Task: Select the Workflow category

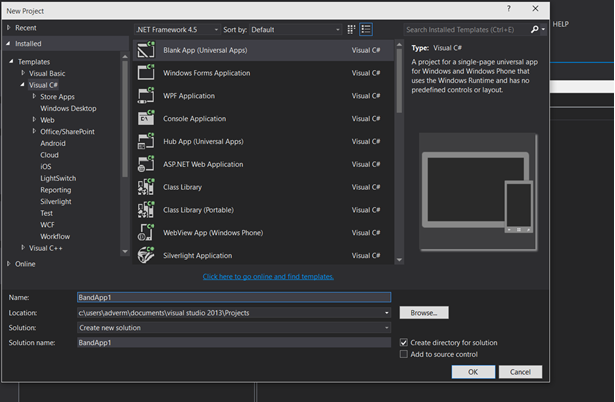Action: pyautogui.click(x=55, y=236)
